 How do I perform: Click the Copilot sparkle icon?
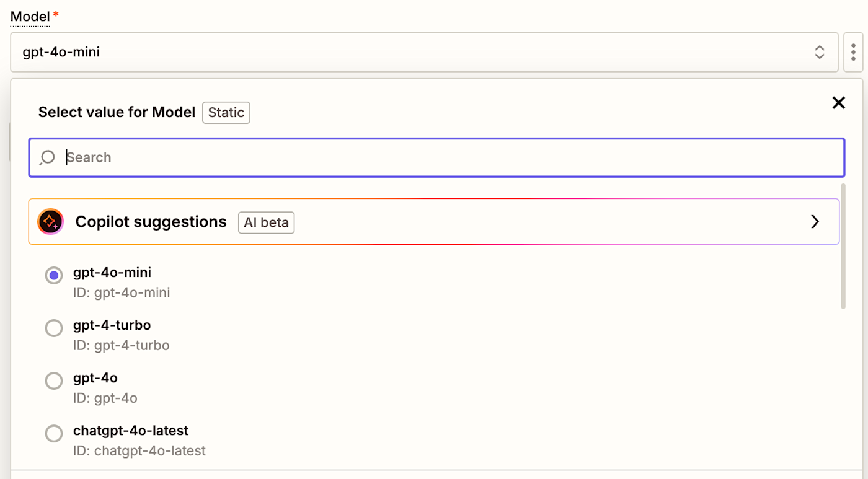tap(50, 221)
